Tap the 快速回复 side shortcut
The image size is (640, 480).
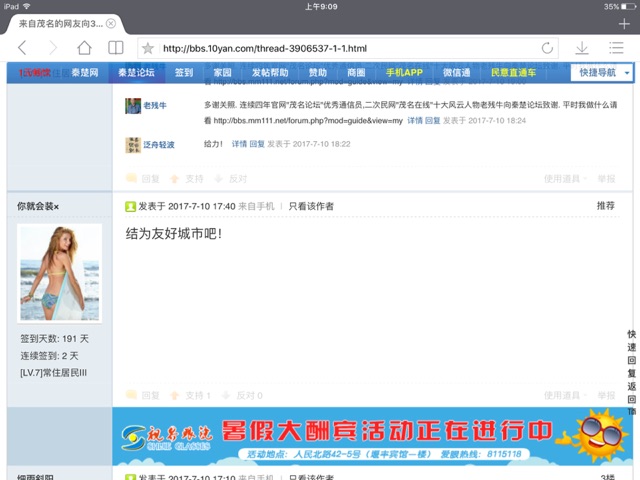(631, 354)
